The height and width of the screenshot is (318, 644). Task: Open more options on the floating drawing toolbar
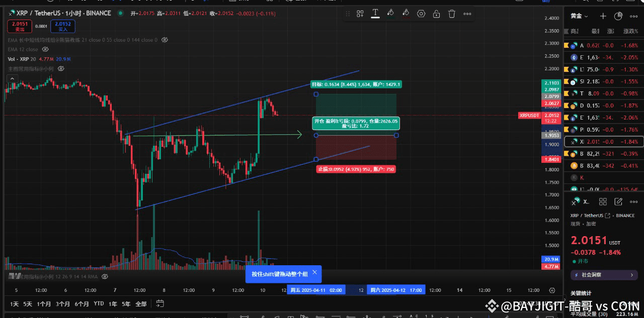(467, 14)
